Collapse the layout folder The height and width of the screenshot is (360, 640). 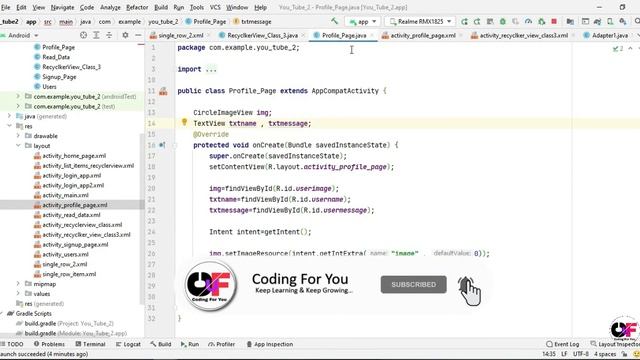pos(18,146)
